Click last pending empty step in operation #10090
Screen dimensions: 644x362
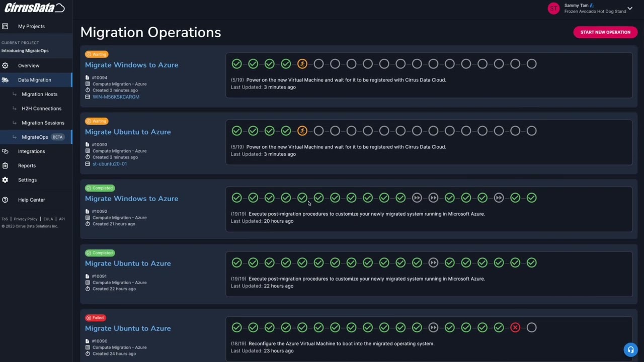tap(532, 328)
